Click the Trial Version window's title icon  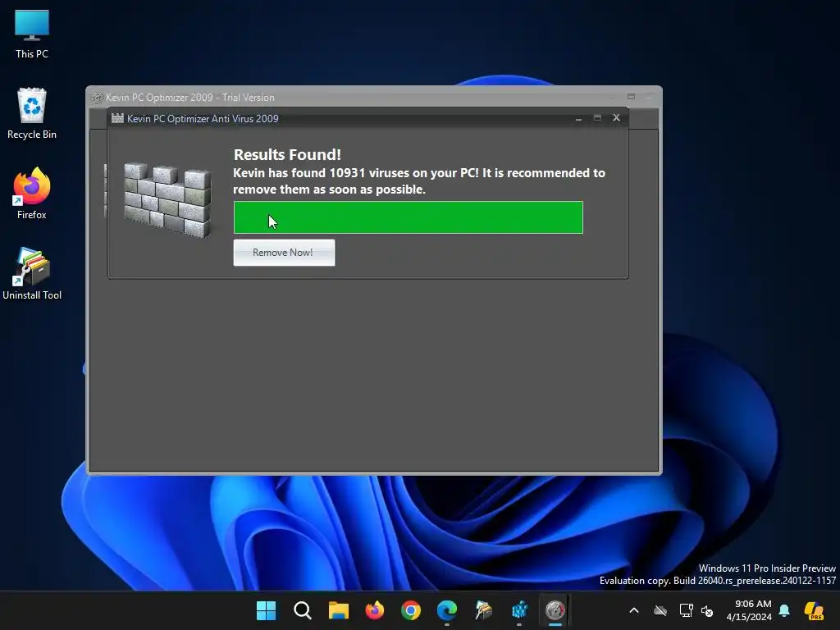(97, 98)
